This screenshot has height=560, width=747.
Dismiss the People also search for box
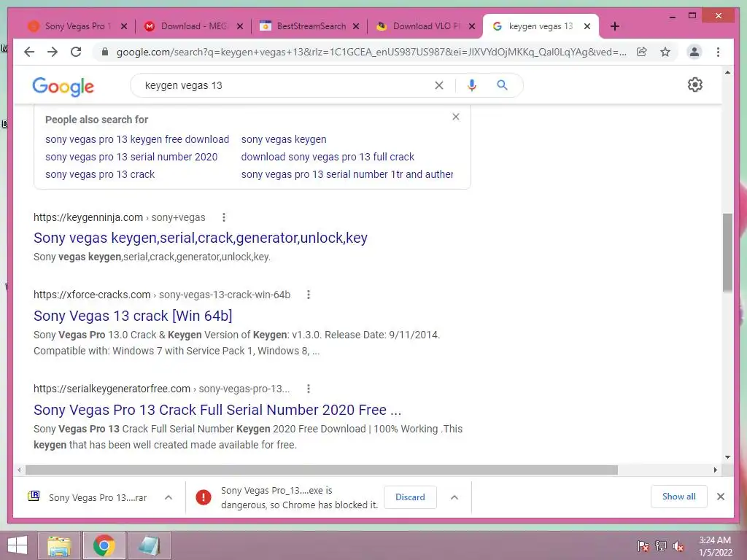point(456,117)
